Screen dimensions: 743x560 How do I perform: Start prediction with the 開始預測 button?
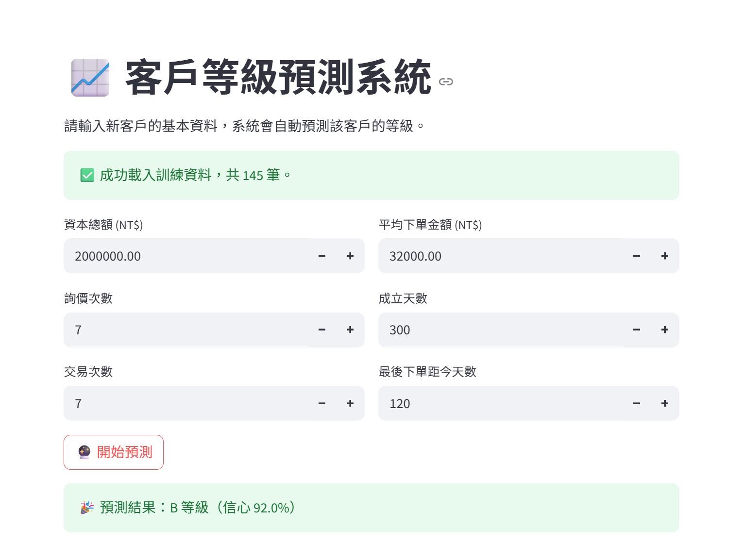[x=114, y=452]
